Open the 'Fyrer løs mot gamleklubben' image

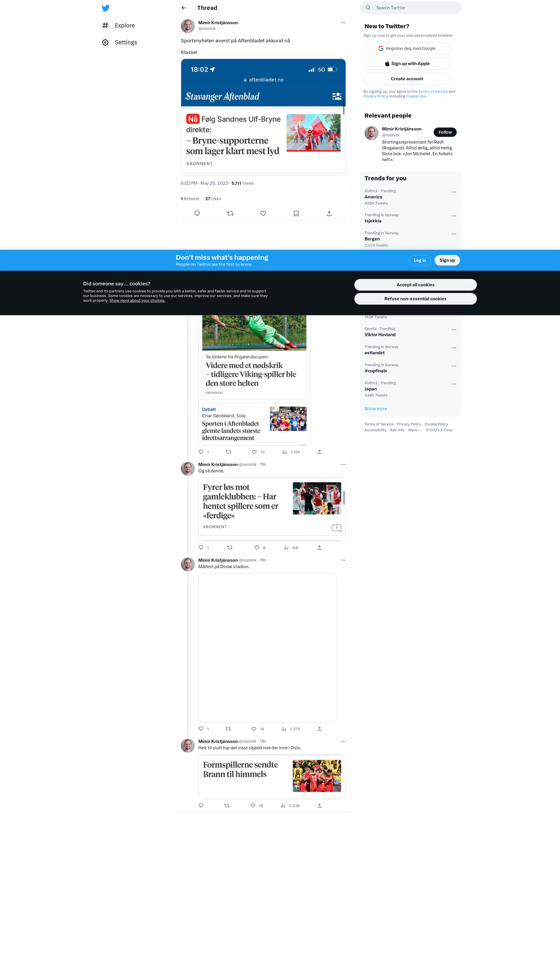(x=272, y=509)
